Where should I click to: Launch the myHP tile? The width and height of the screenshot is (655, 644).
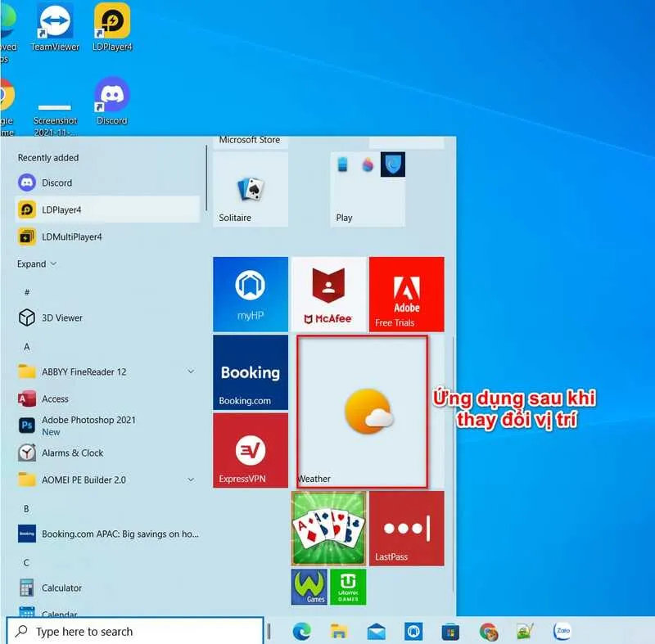pyautogui.click(x=251, y=295)
